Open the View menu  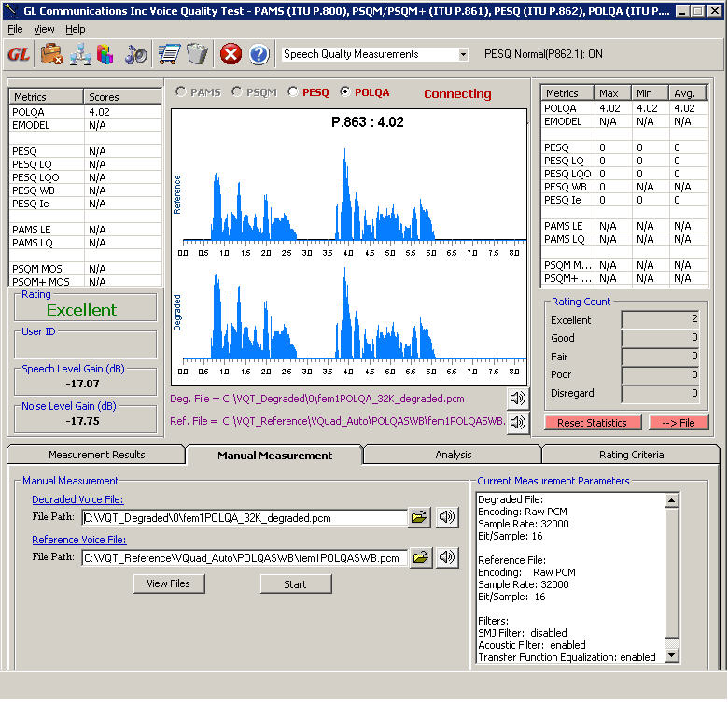point(44,29)
